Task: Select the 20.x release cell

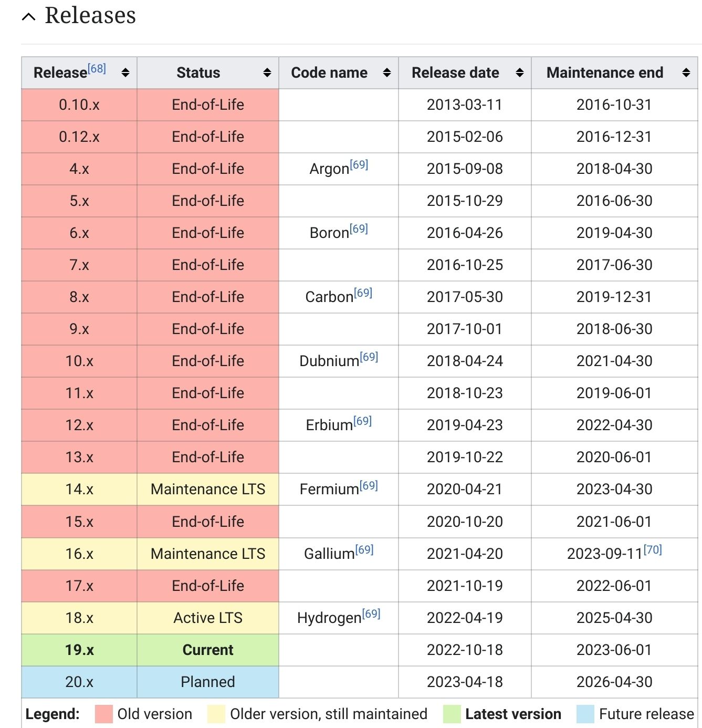Action: point(79,682)
